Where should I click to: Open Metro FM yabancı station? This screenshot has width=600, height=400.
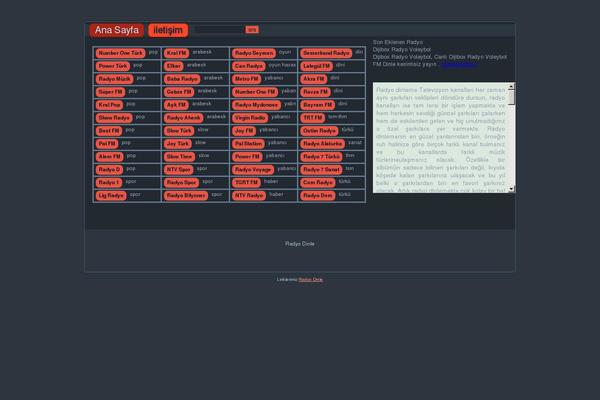click(x=246, y=79)
